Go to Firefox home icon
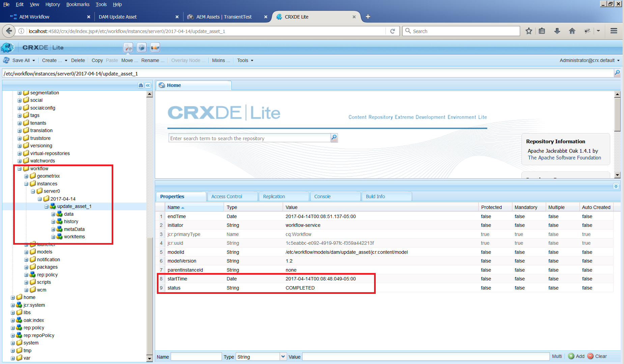The image size is (624, 364). point(572,31)
